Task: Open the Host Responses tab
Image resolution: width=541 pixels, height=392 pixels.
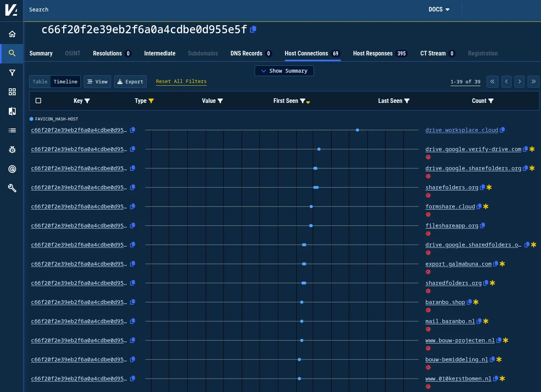Action: [x=380, y=54]
